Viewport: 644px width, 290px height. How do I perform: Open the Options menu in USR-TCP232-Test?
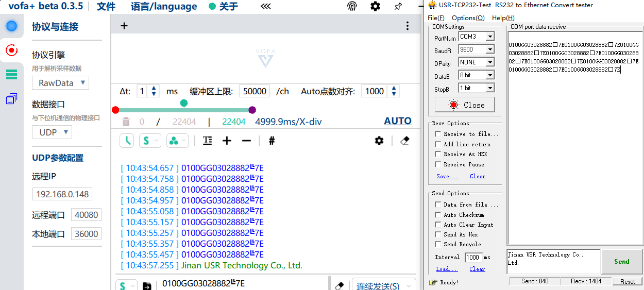tap(468, 18)
